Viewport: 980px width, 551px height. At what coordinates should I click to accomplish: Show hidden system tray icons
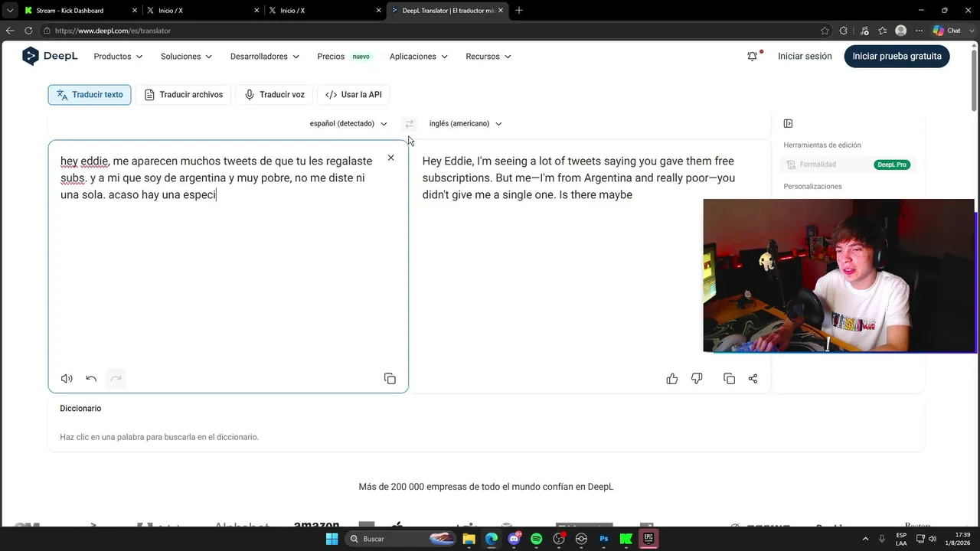[866, 539]
